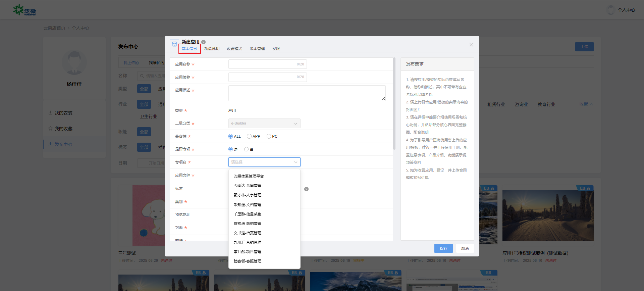Screen dimensions: 644x291
Task: Click the upload icon beside 发布中心
Action: (50, 144)
